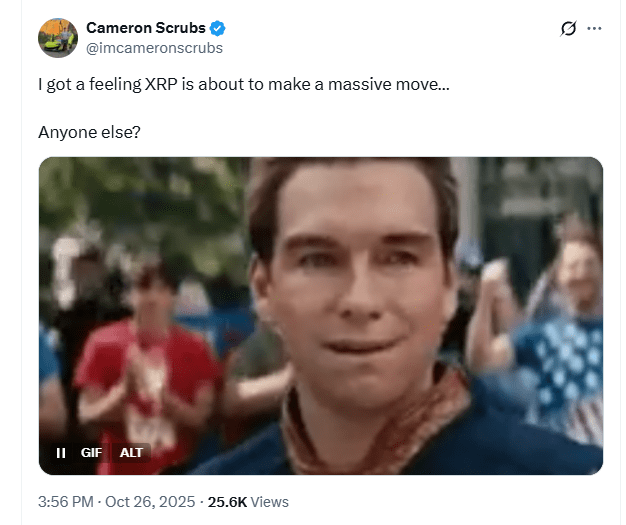Pause the playing GIF
Image resolution: width=626 pixels, height=525 pixels.
coord(61,453)
